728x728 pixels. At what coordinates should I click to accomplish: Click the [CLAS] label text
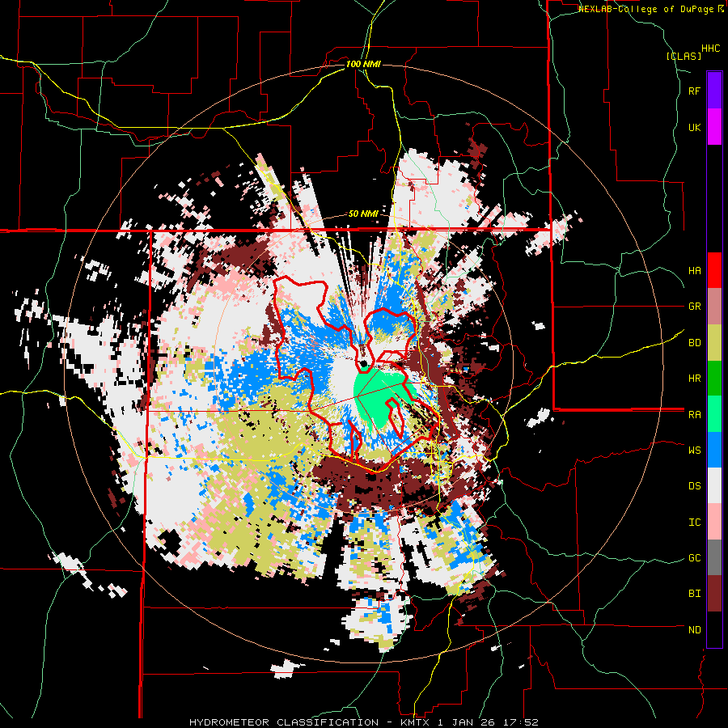coord(684,57)
